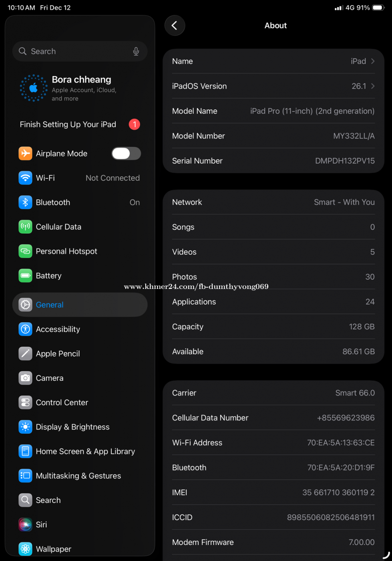Tap the Serial Number row
Image resolution: width=392 pixels, height=561 pixels.
[x=273, y=161]
